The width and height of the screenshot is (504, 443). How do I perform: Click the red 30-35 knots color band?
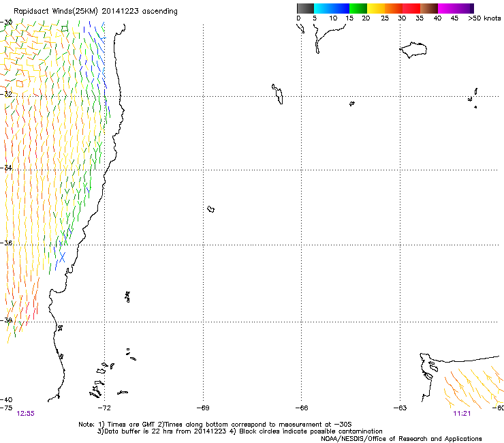coord(411,8)
